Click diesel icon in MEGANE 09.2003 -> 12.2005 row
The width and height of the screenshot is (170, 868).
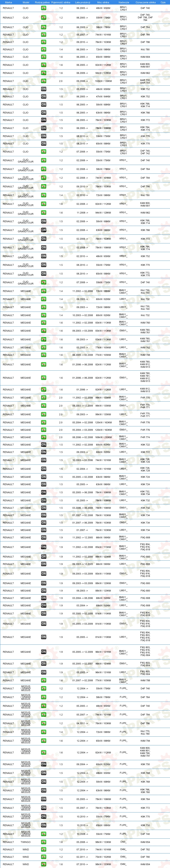point(44,564)
